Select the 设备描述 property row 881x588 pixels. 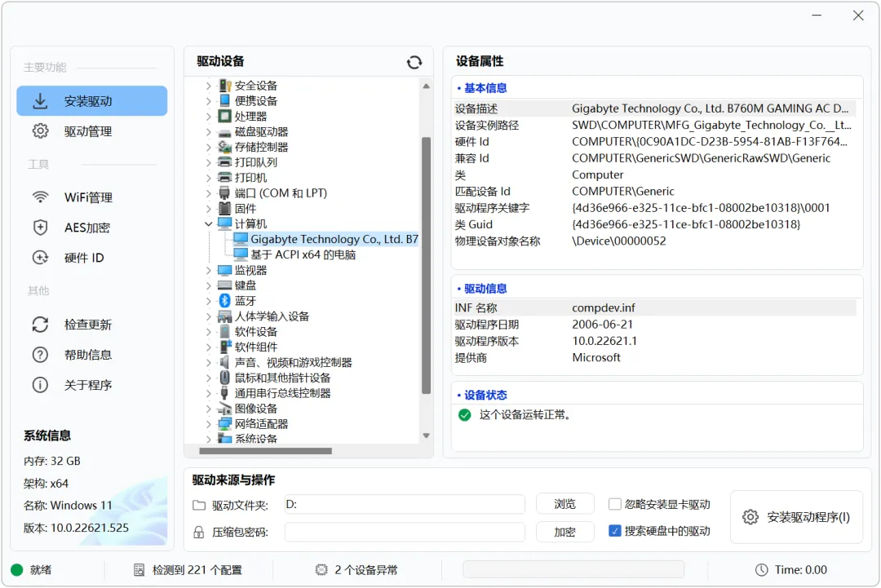[655, 108]
